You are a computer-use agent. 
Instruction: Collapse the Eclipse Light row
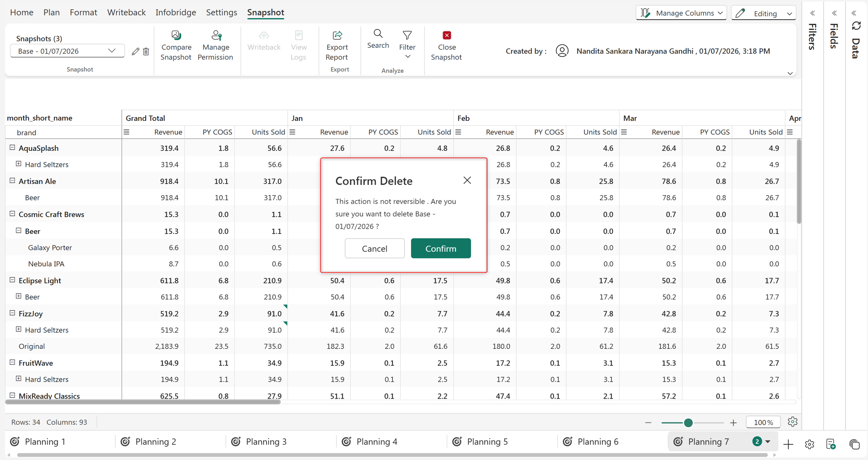tap(12, 280)
